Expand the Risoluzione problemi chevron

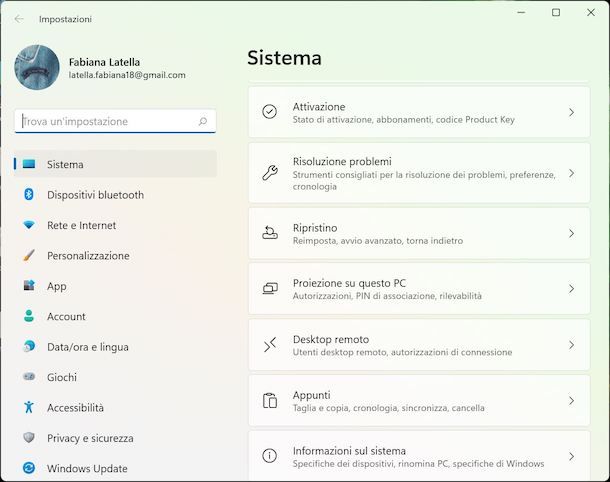[x=571, y=173]
